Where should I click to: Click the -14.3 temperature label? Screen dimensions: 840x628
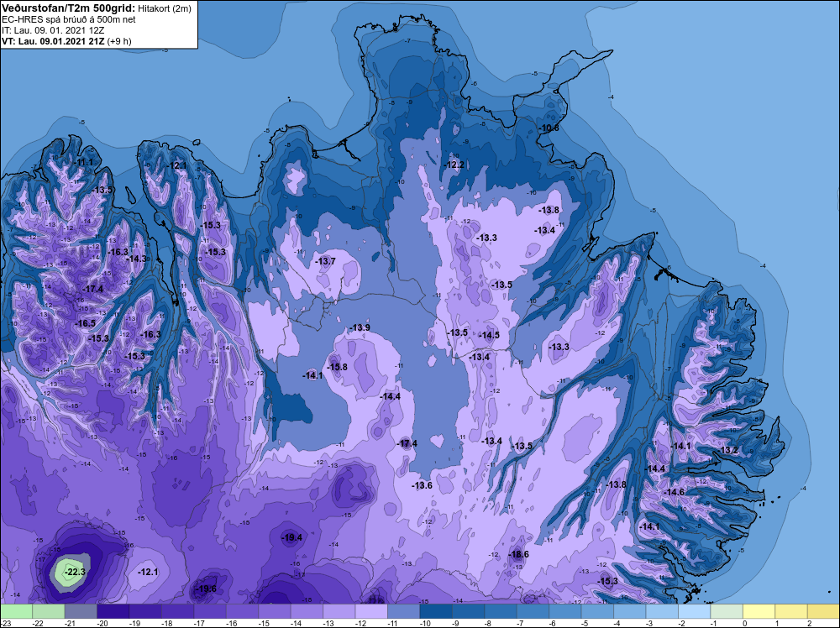[135, 258]
